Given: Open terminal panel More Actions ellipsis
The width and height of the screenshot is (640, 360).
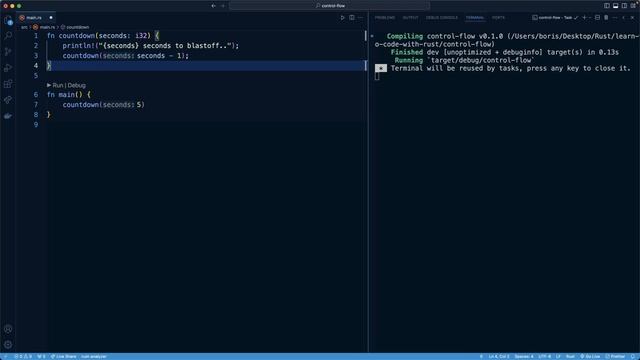Looking at the screenshot, I should (x=615, y=18).
